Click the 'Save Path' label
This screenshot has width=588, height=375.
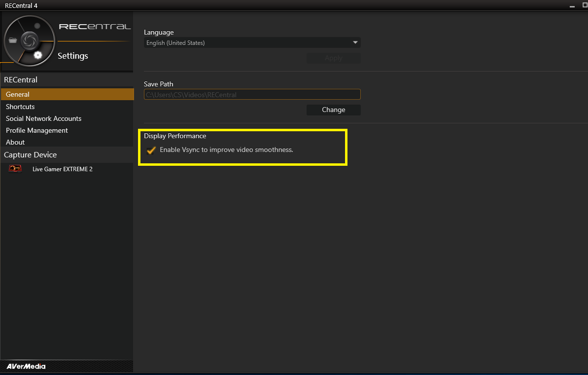click(x=159, y=84)
